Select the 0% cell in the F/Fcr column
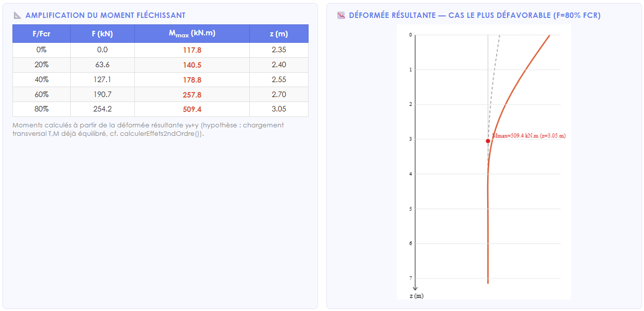 pos(42,50)
